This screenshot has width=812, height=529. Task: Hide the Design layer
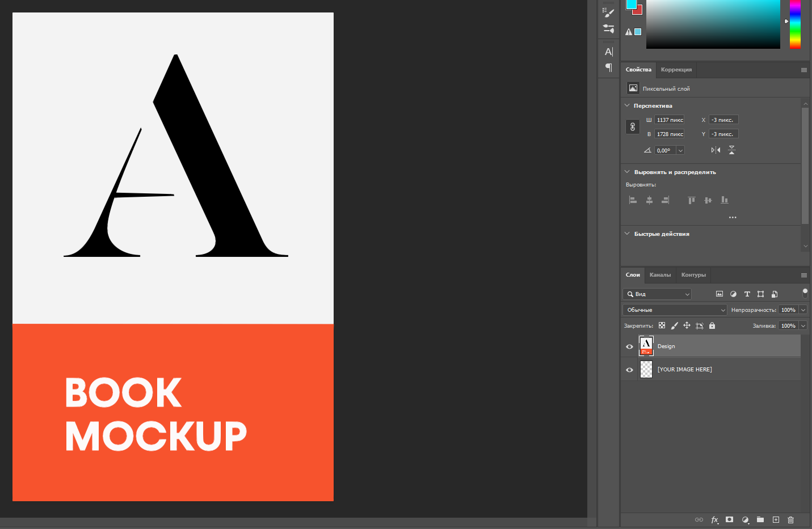tap(629, 346)
